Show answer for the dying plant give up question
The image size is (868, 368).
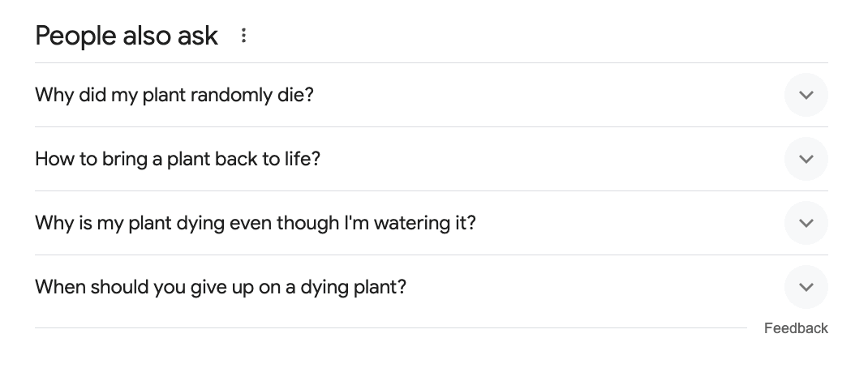(x=432, y=287)
